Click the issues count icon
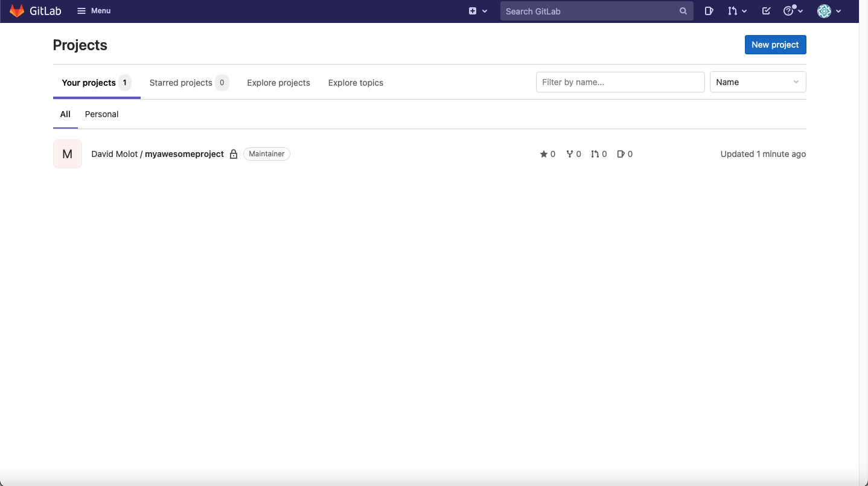The width and height of the screenshot is (868, 486). [621, 154]
